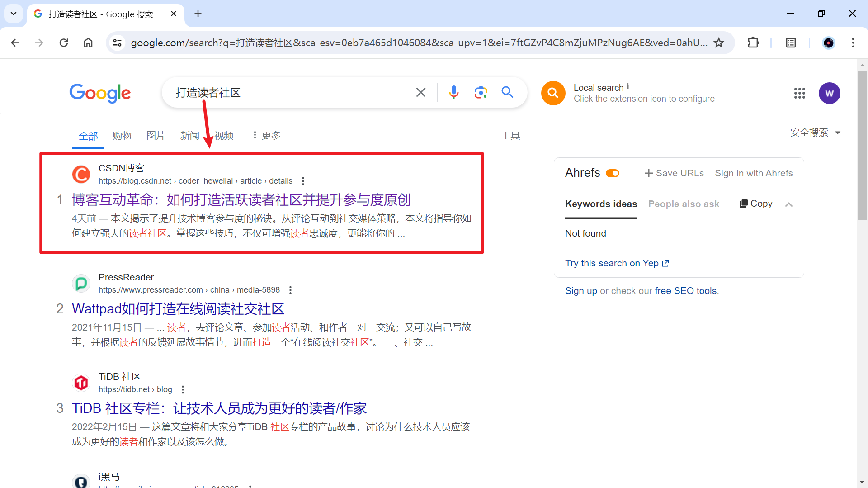Click the vertical scrollbar thumb
Viewport: 868px width, 488px height.
[862, 145]
